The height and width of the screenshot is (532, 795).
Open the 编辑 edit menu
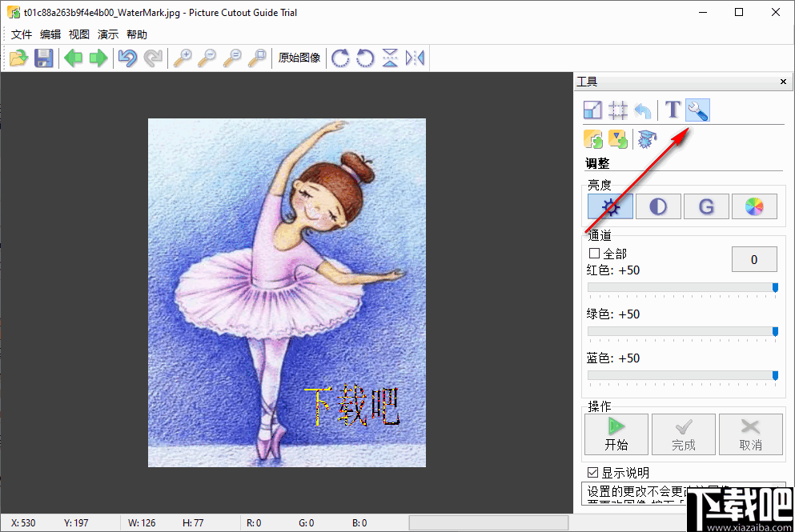pyautogui.click(x=50, y=34)
